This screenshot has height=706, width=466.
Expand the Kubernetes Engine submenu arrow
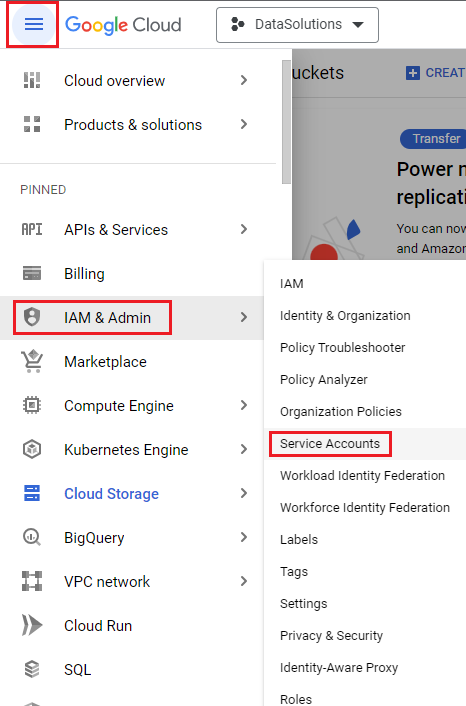244,449
